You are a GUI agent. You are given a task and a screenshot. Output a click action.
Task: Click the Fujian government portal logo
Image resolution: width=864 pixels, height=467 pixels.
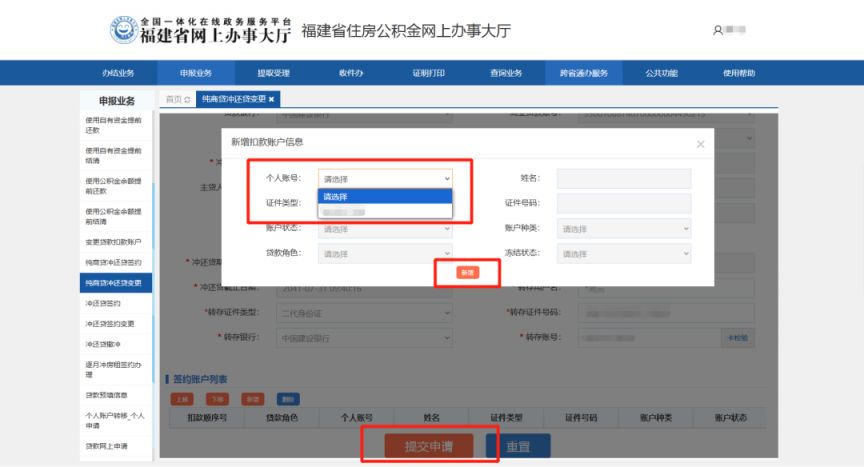(123, 30)
